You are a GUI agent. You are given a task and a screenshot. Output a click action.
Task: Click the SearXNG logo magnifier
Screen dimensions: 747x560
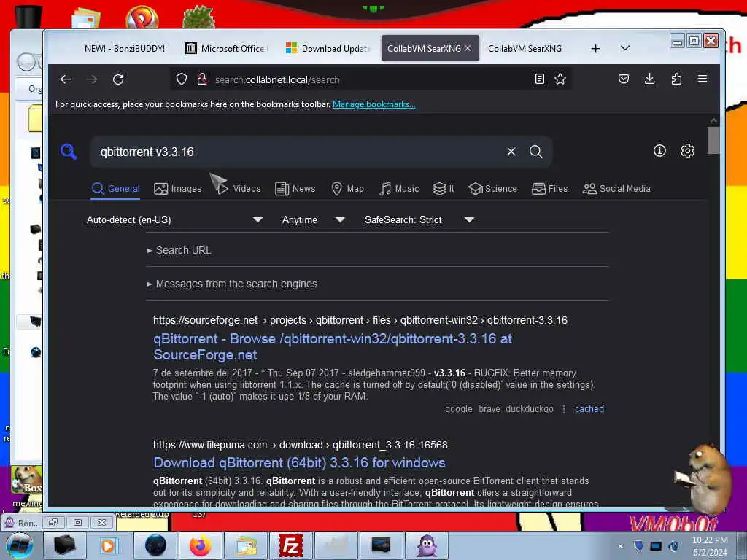[69, 152]
